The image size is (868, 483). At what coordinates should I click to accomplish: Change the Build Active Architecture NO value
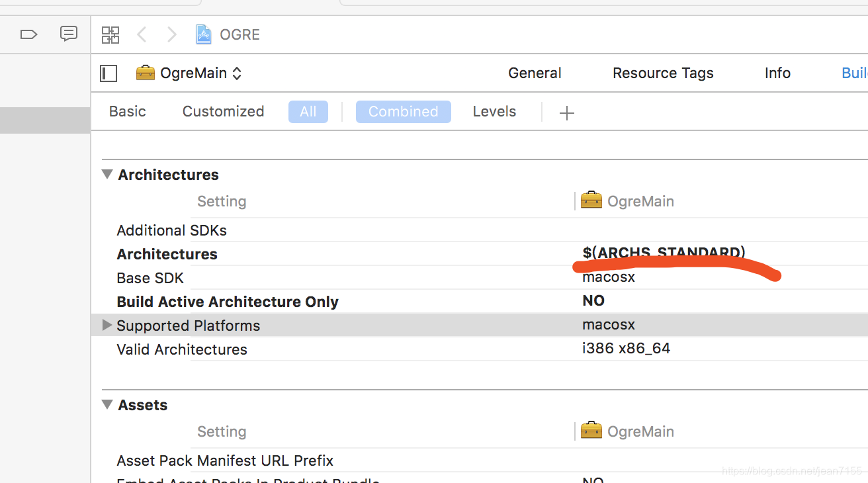coord(593,301)
